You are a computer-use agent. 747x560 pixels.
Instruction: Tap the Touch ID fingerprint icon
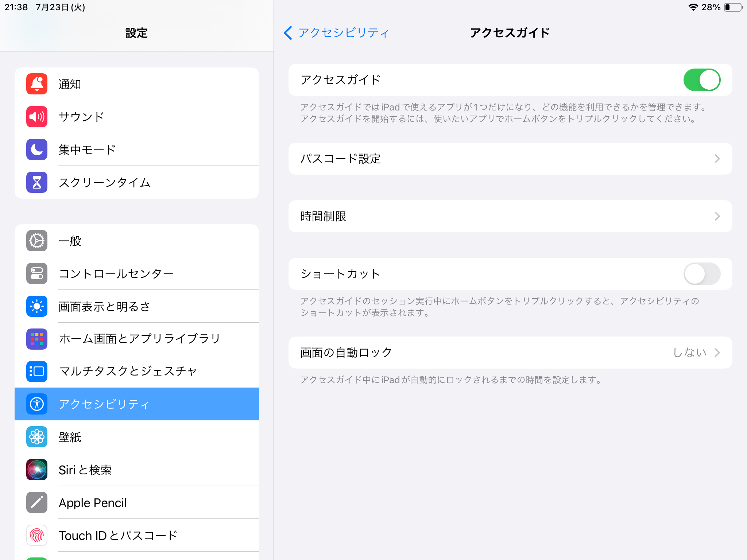pos(37,535)
